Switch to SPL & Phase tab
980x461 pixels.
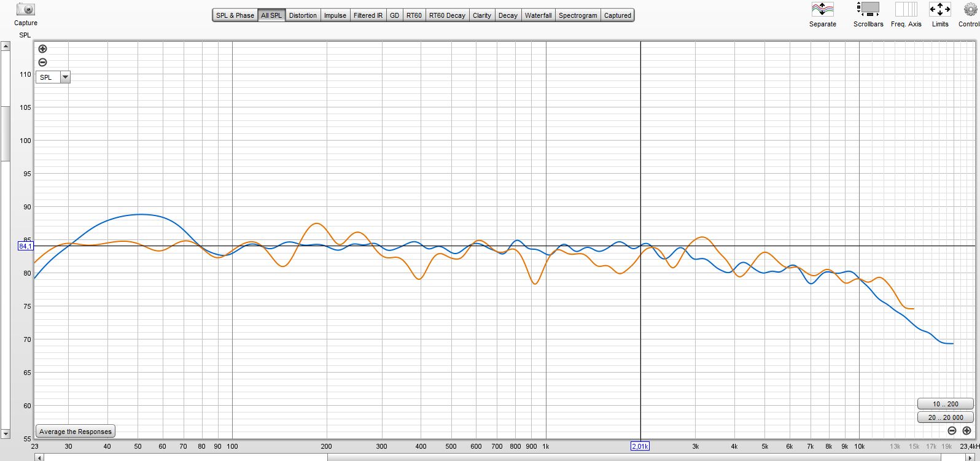235,15
